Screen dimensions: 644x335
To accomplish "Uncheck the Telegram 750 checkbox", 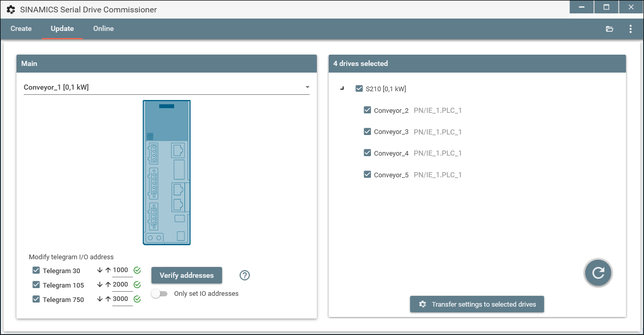I will [36, 299].
